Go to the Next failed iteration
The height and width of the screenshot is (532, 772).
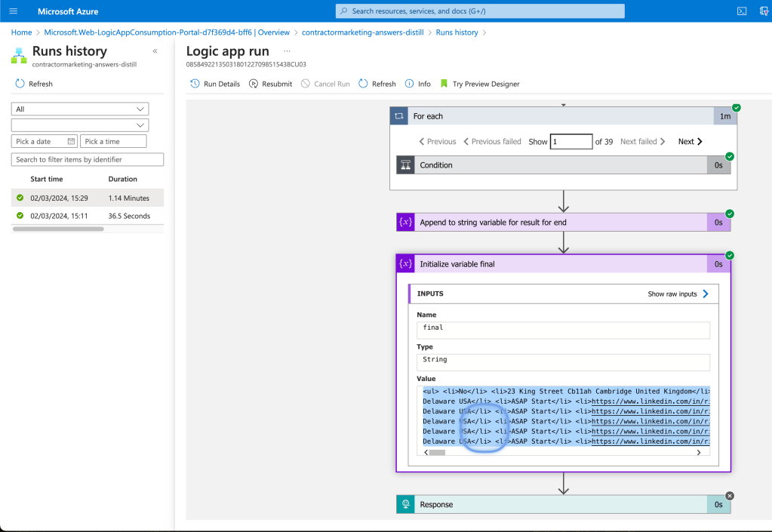pos(642,142)
